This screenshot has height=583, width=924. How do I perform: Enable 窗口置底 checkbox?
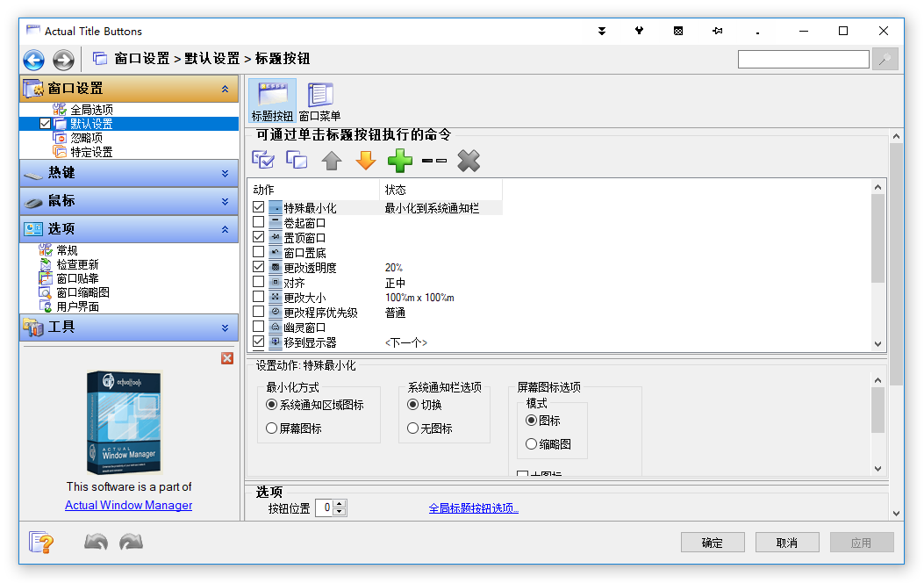[258, 252]
